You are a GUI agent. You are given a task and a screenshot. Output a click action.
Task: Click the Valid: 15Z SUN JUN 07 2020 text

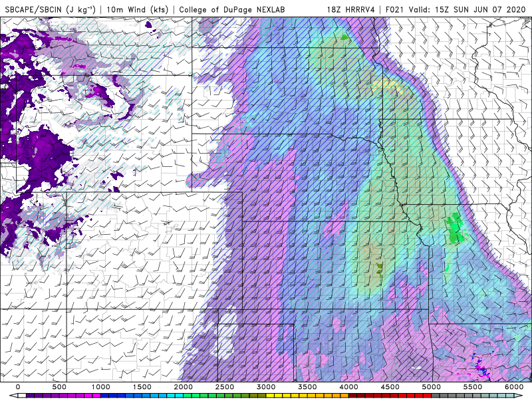coord(467,9)
